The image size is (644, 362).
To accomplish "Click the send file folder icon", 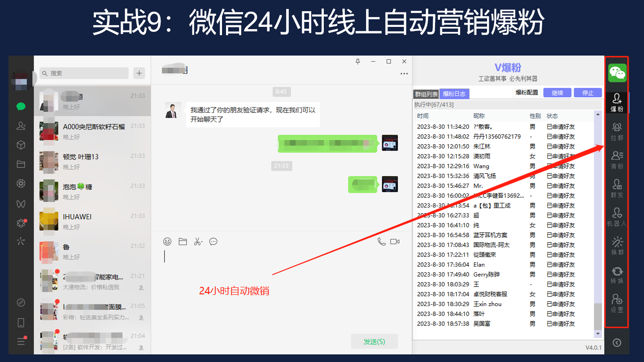I will pos(183,241).
